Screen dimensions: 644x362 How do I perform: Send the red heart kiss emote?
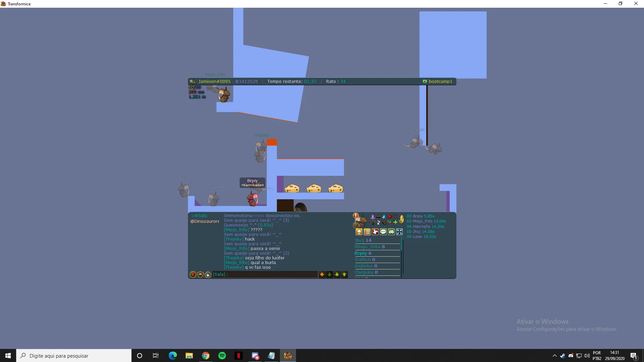pos(390,217)
